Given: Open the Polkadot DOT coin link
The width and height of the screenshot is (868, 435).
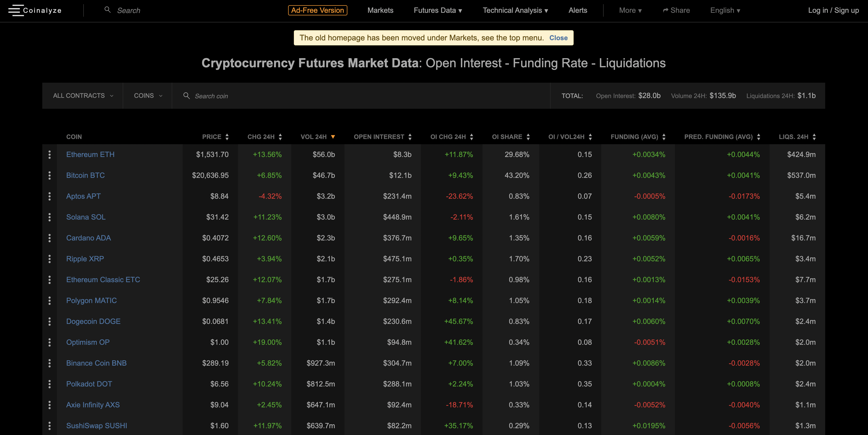Looking at the screenshot, I should (89, 384).
